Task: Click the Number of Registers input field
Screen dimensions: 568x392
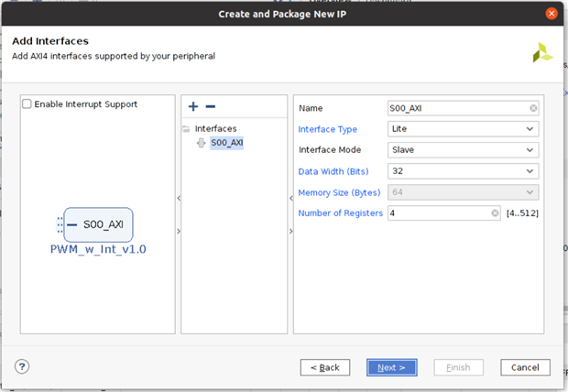Action: pyautogui.click(x=438, y=213)
